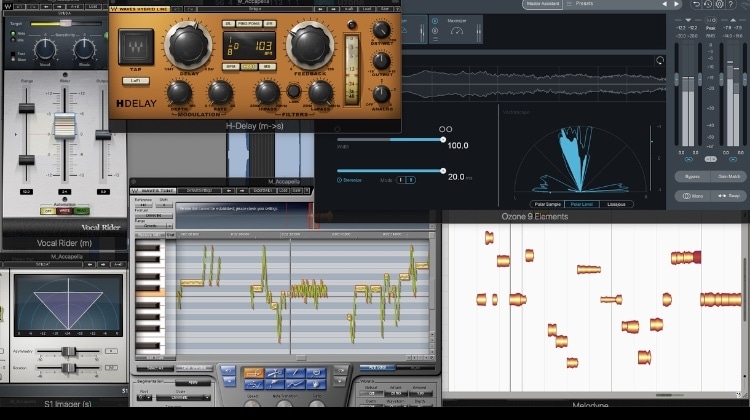Image resolution: width=750 pixels, height=420 pixels.
Task: Tap the H-Delay TAP tempo pad
Action: tap(136, 46)
